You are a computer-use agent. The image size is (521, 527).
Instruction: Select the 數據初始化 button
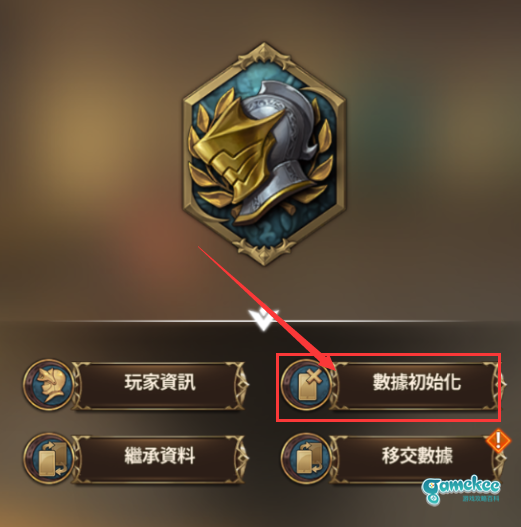click(x=417, y=385)
